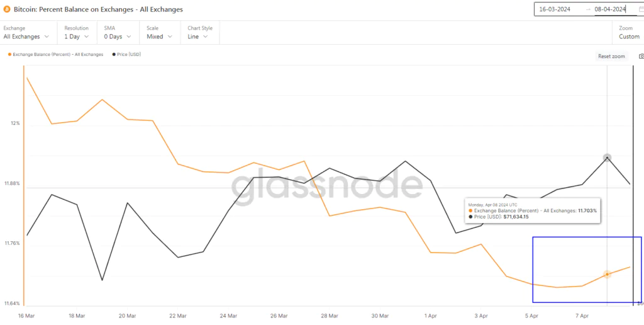
Task: Click the end date field 08-04-2024
Action: coord(610,9)
